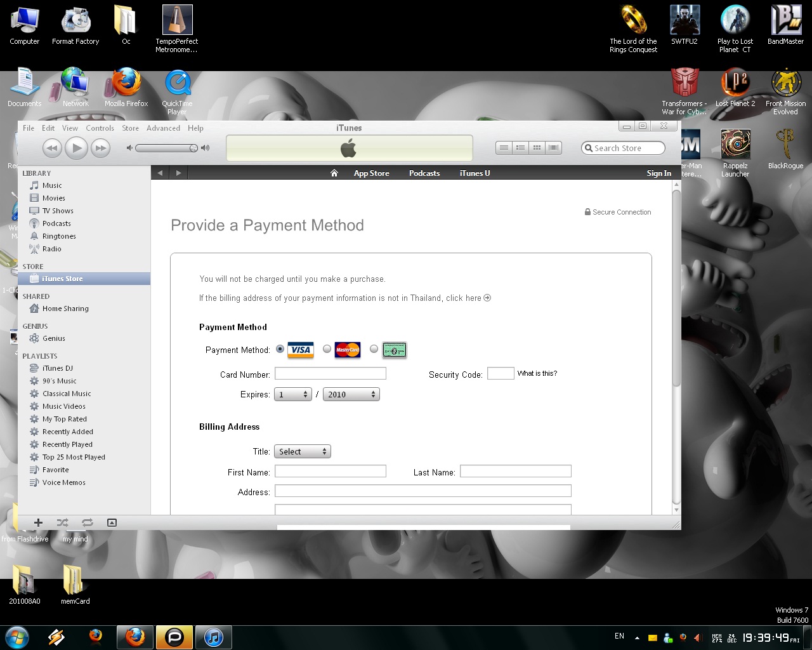Select the Visa payment radio button
The height and width of the screenshot is (650, 812).
[280, 349]
